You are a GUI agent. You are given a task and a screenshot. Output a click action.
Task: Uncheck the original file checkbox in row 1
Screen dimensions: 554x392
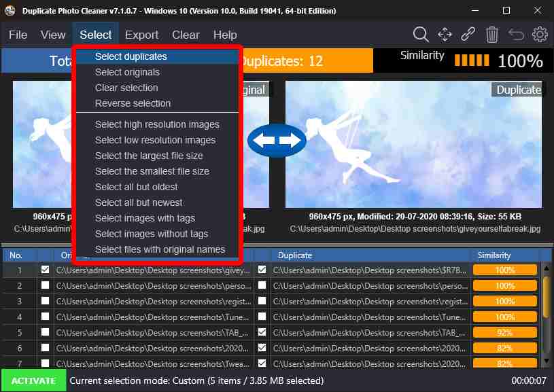pyautogui.click(x=45, y=270)
